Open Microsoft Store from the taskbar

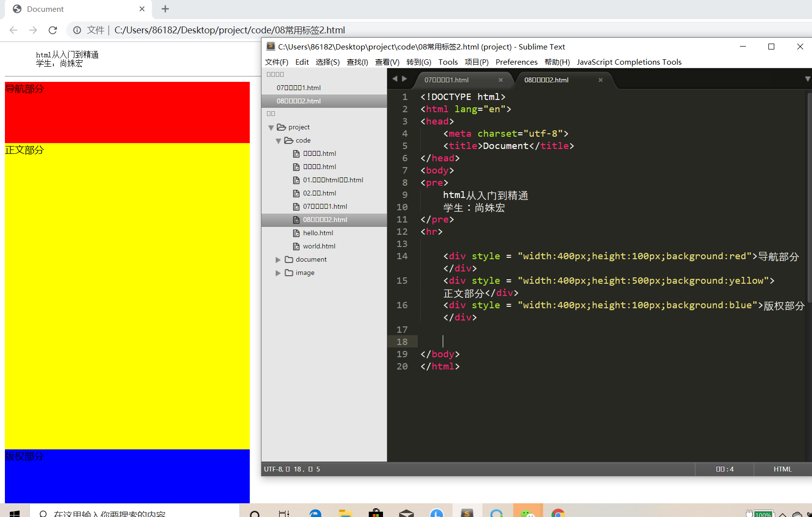376,513
